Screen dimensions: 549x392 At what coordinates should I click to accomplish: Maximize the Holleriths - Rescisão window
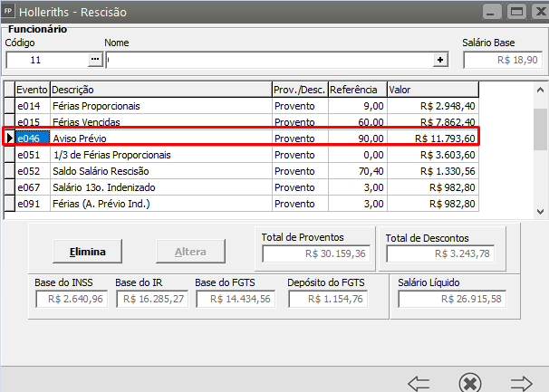pyautogui.click(x=516, y=12)
